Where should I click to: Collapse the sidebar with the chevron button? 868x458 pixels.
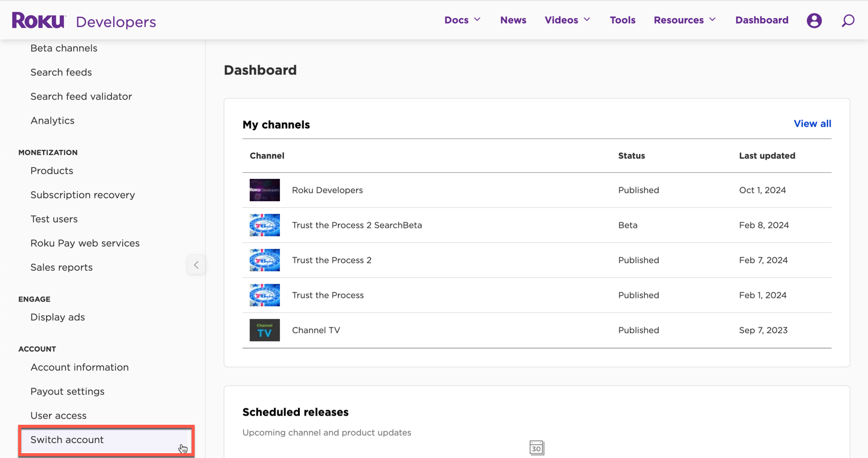point(196,265)
